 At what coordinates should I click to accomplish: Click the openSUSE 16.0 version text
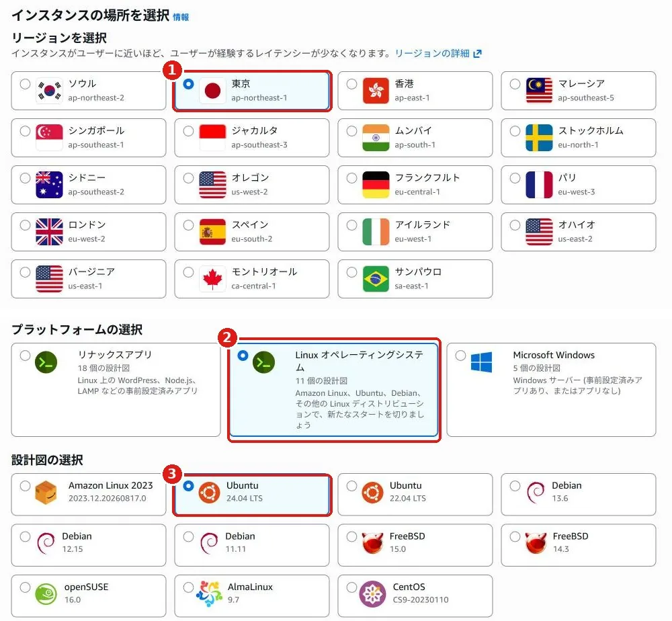click(73, 600)
